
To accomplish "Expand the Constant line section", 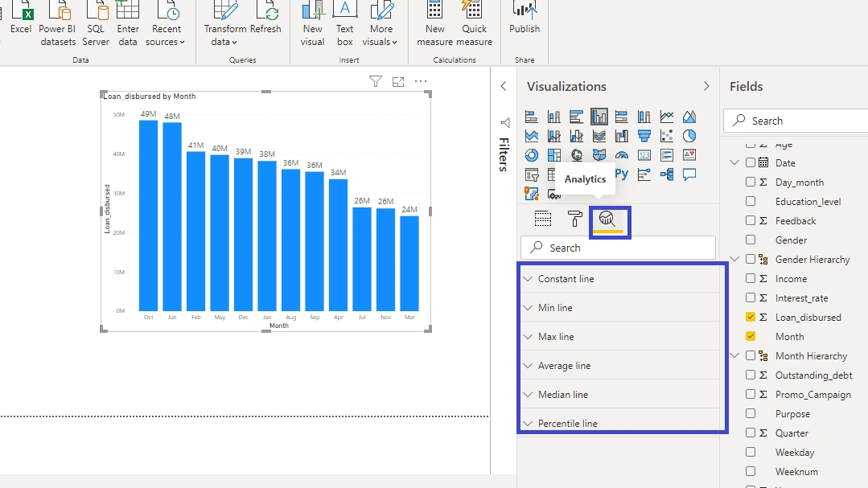I will (x=566, y=279).
